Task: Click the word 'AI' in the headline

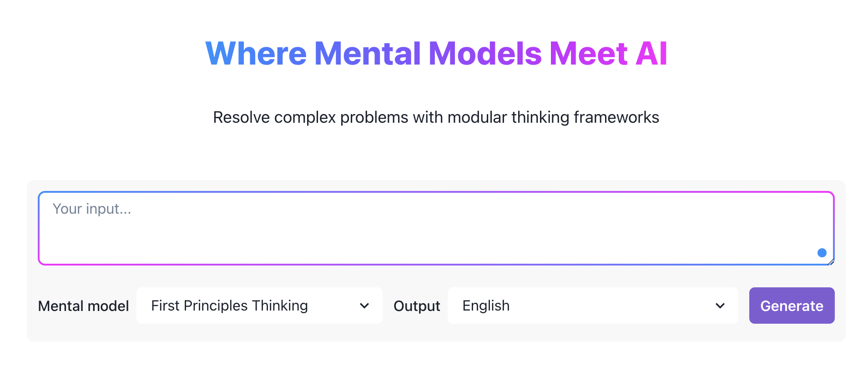Action: 651,54
